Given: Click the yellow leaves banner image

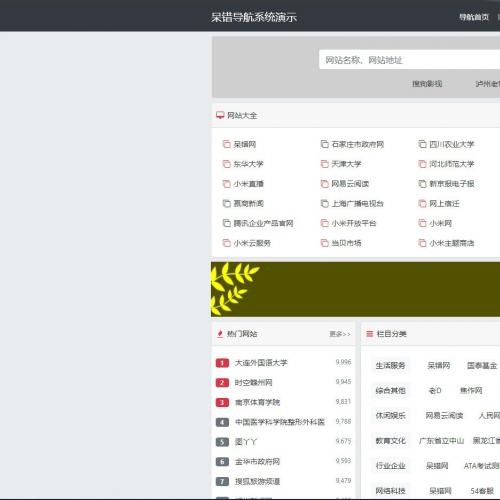Looking at the screenshot, I should tap(355, 289).
